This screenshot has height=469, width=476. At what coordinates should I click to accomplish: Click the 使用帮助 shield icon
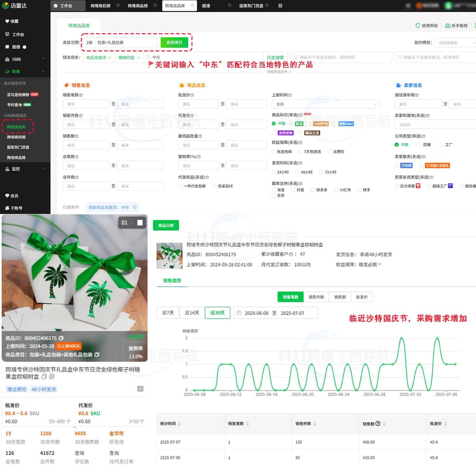(x=418, y=26)
